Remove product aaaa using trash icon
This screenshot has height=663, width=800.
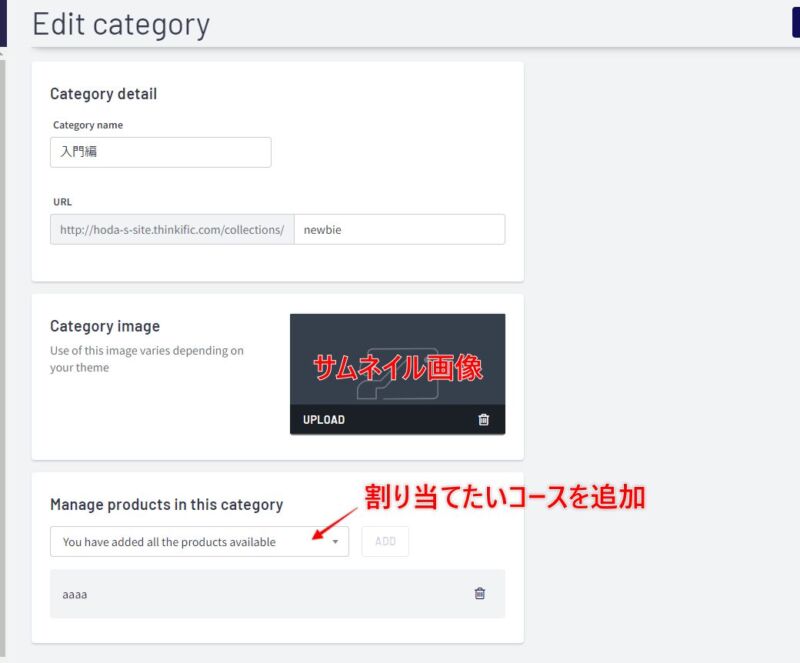(x=480, y=594)
